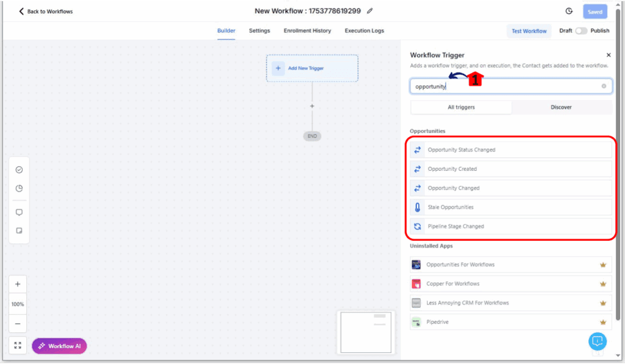Toggle the Draft/Publish switch
The width and height of the screenshot is (625, 364).
pyautogui.click(x=580, y=31)
